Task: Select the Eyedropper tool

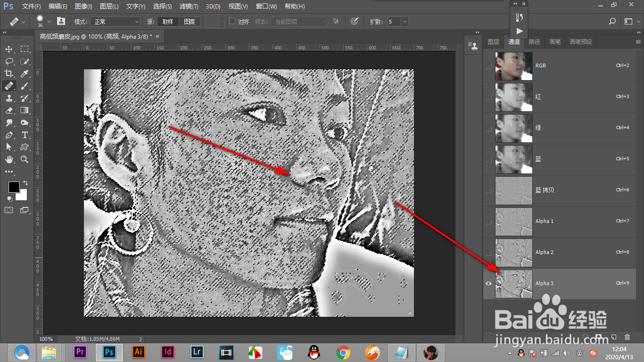Action: pos(25,74)
